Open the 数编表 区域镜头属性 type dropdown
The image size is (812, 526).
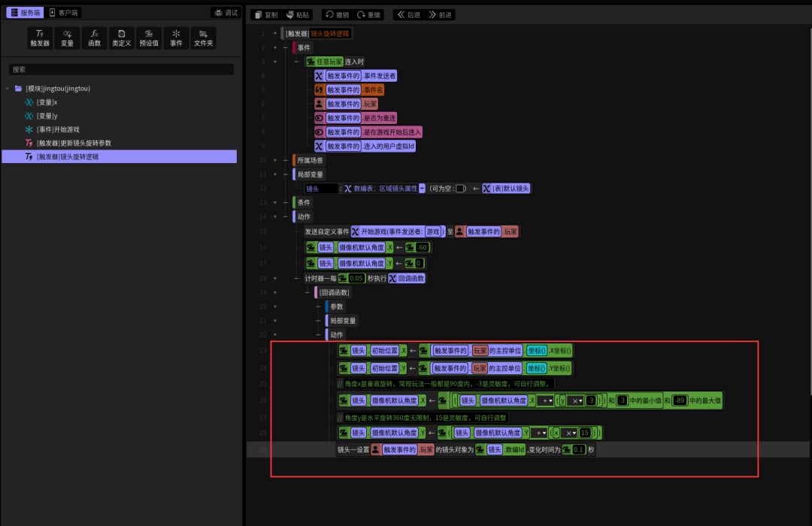(x=422, y=189)
